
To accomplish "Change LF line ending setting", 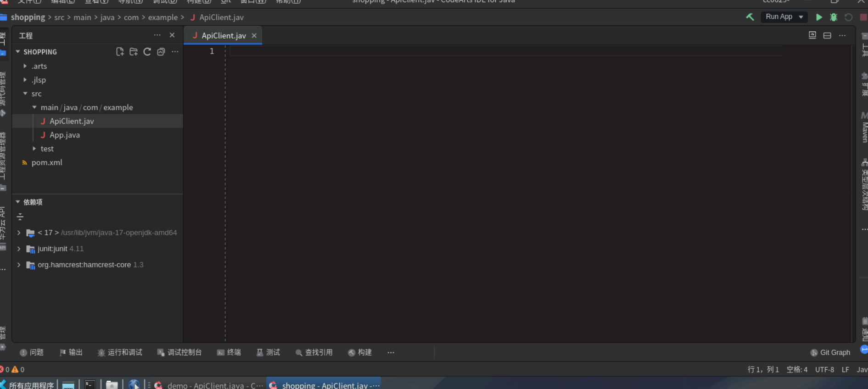I will [x=845, y=369].
